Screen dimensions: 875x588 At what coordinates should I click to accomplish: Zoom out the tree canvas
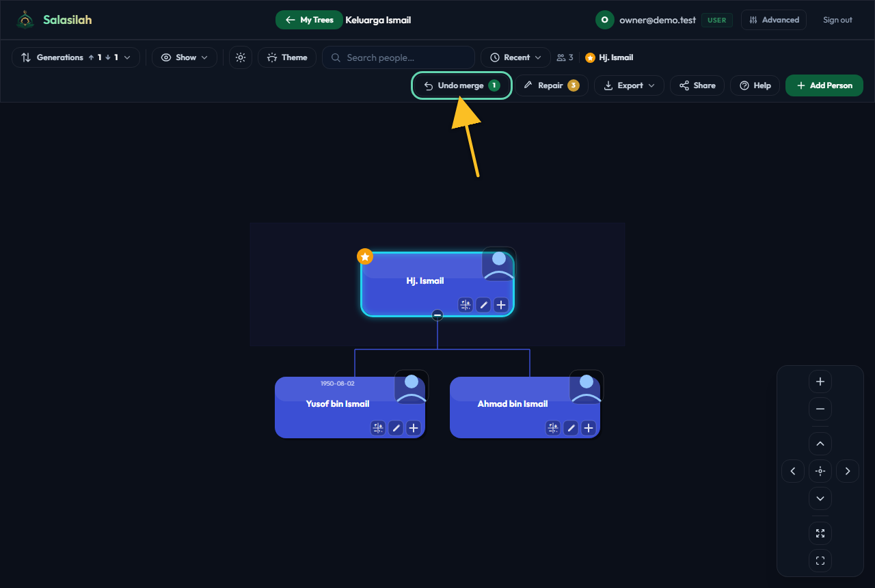coord(820,409)
